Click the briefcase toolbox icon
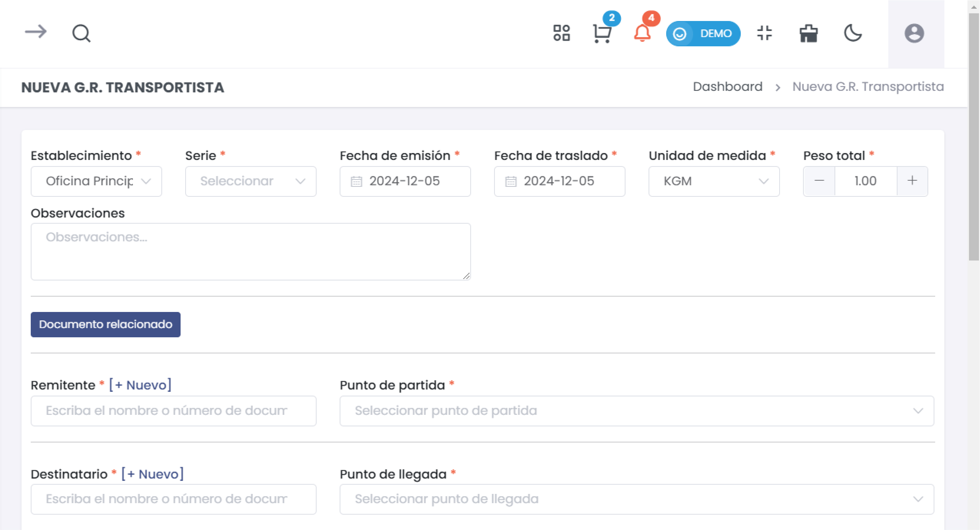 [x=808, y=34]
